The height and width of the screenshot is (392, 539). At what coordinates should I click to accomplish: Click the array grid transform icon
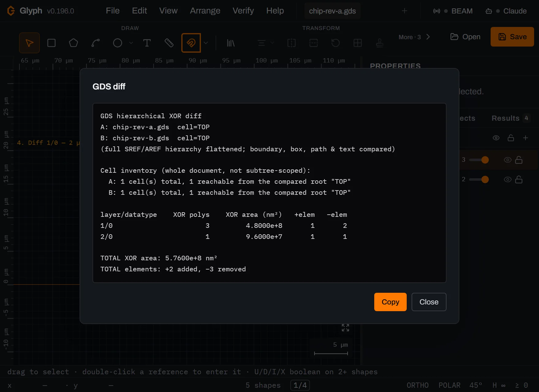pyautogui.click(x=358, y=43)
